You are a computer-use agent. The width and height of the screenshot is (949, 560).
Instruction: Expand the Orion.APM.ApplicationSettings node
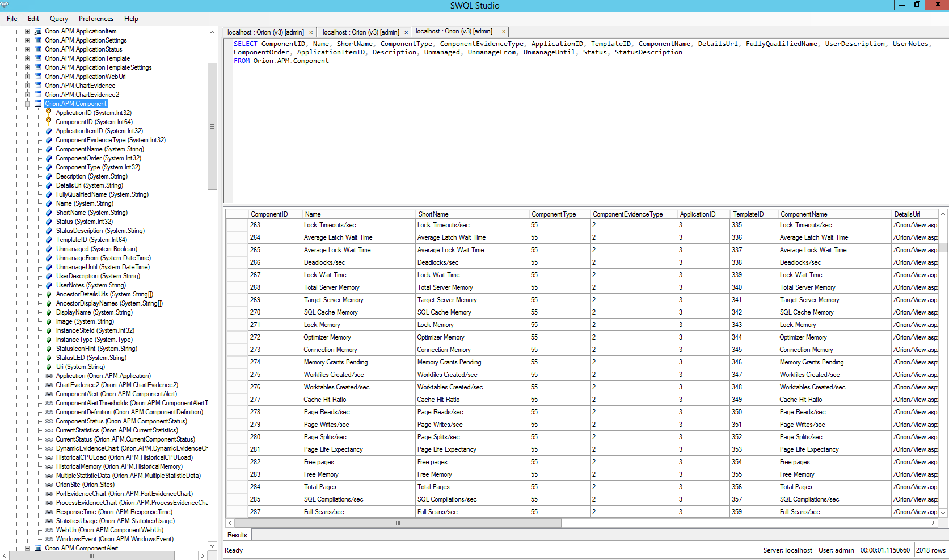click(27, 40)
